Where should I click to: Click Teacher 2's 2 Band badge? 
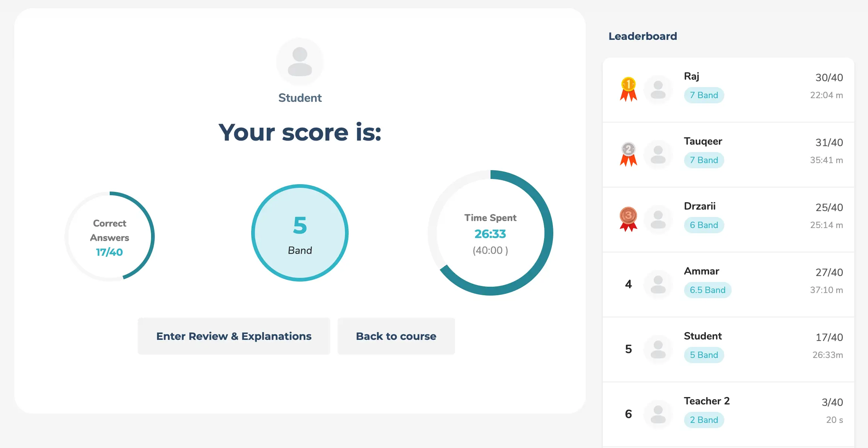click(704, 420)
